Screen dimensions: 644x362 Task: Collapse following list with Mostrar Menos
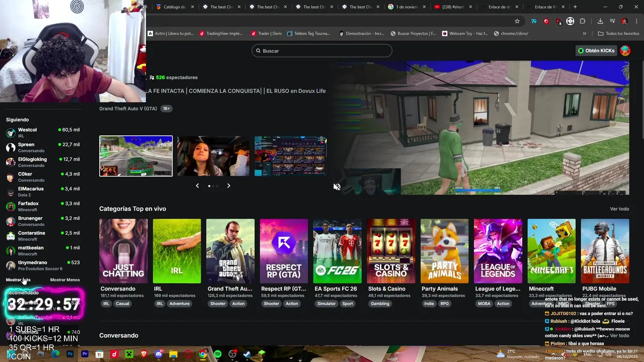[65, 280]
